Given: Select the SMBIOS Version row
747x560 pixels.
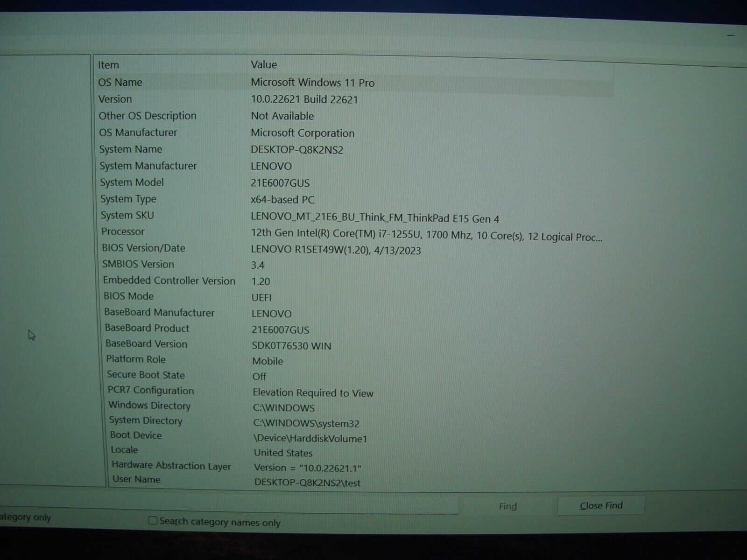Looking at the screenshot, I should pyautogui.click(x=355, y=265).
